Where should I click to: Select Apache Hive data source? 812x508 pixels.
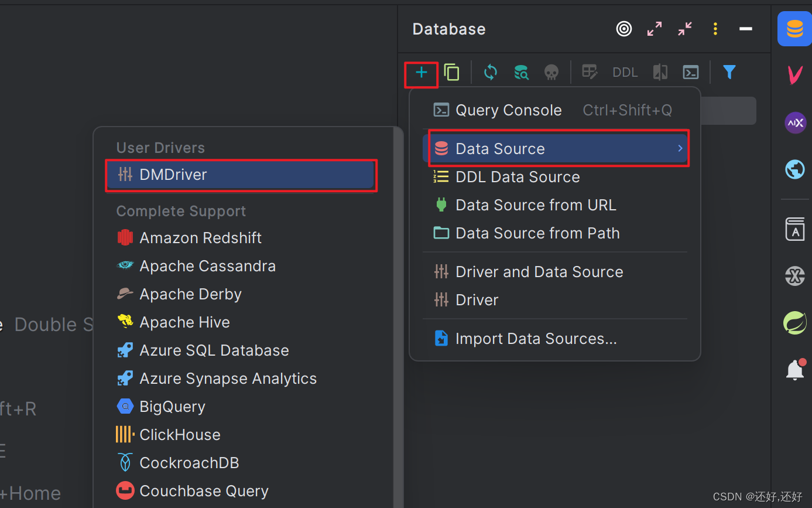tap(241, 322)
